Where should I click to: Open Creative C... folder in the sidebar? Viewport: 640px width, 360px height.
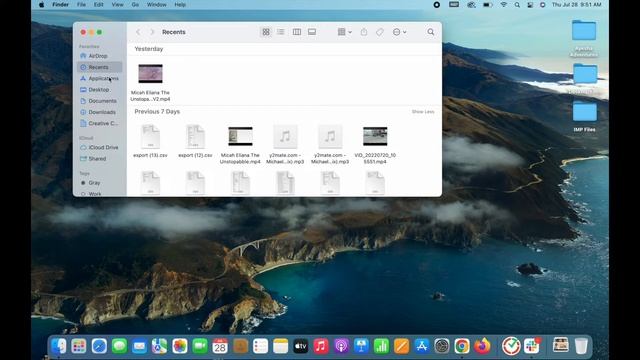click(x=99, y=123)
